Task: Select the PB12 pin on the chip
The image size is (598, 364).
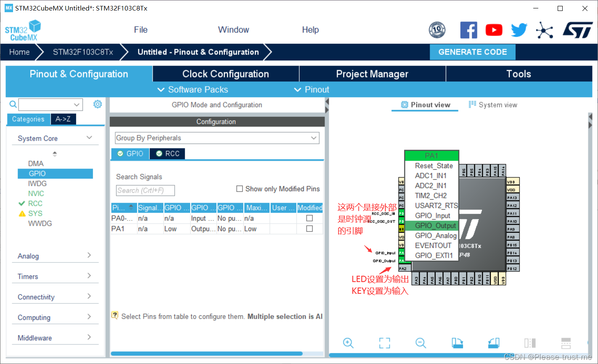Action: [x=513, y=269]
